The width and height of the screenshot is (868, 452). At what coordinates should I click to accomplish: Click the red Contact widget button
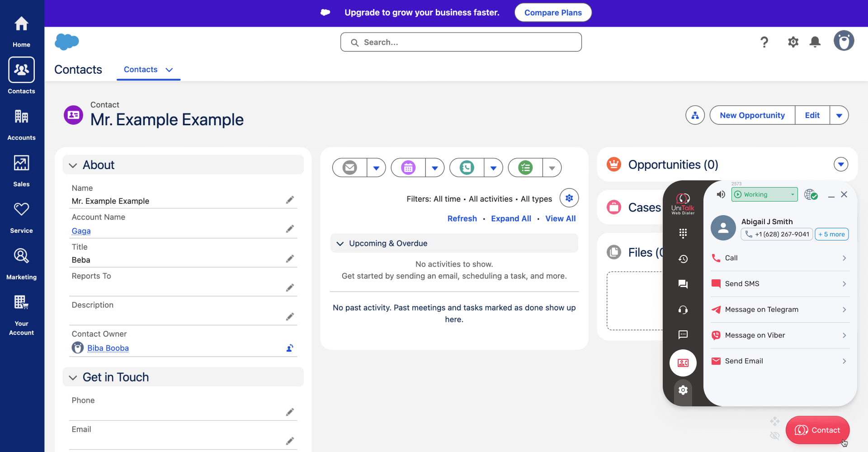pyautogui.click(x=817, y=430)
